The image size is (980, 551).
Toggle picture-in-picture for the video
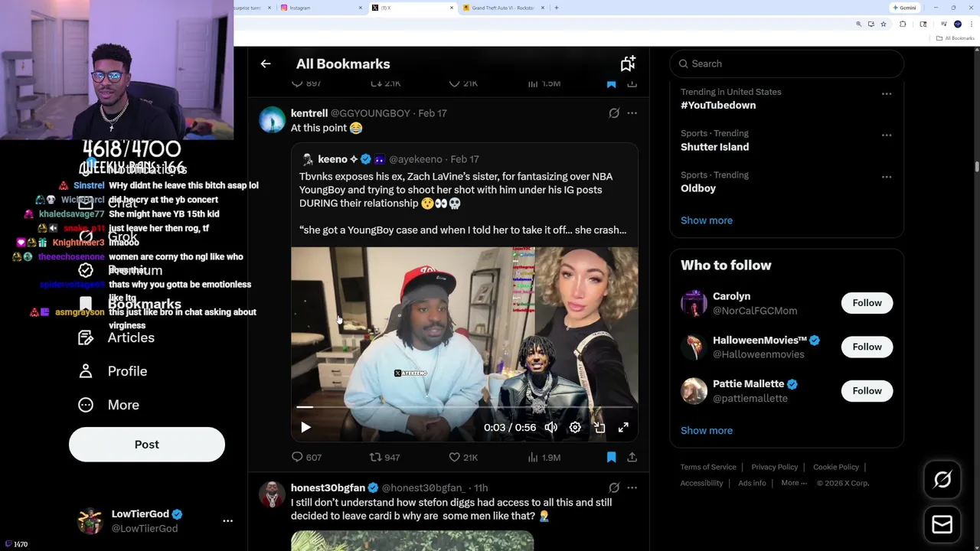pyautogui.click(x=599, y=428)
